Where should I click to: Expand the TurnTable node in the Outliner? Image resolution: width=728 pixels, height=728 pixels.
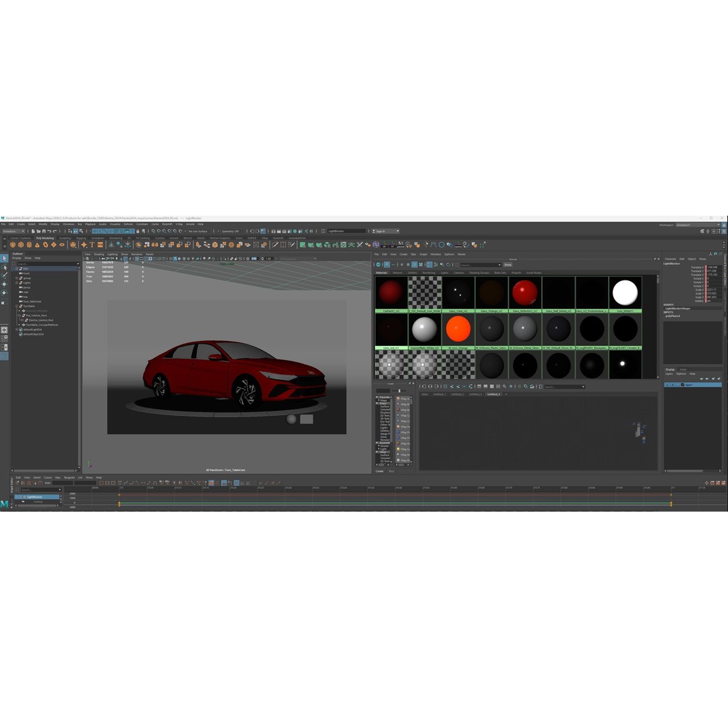point(17,306)
